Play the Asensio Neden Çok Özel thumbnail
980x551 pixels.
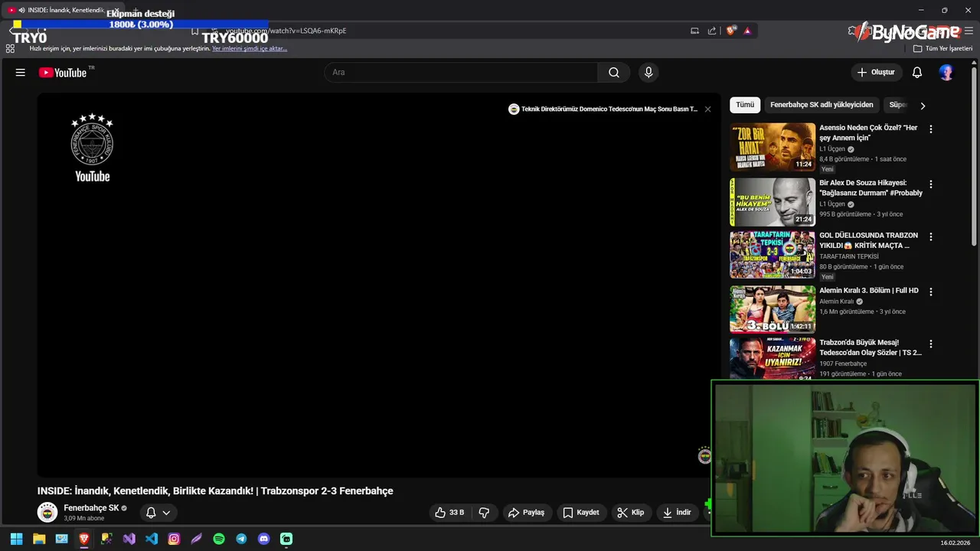click(x=773, y=147)
